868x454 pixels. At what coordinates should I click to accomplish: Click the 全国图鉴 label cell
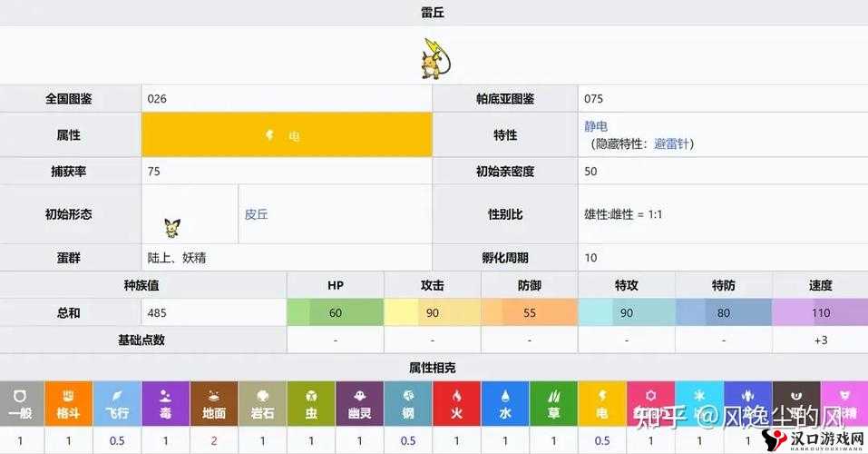click(x=71, y=99)
